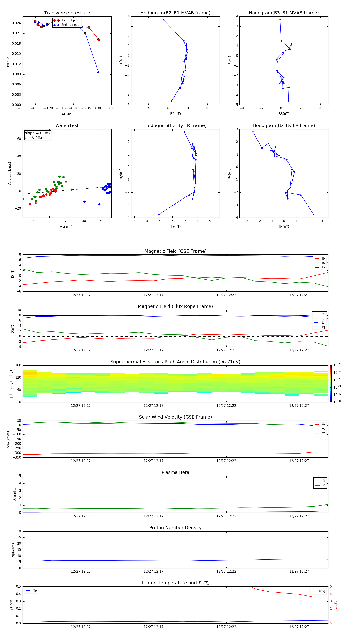Click the 'Proton Temperature and Te/Tp' title
Image resolution: width=351 pixels, height=644 pixels.
(175, 583)
